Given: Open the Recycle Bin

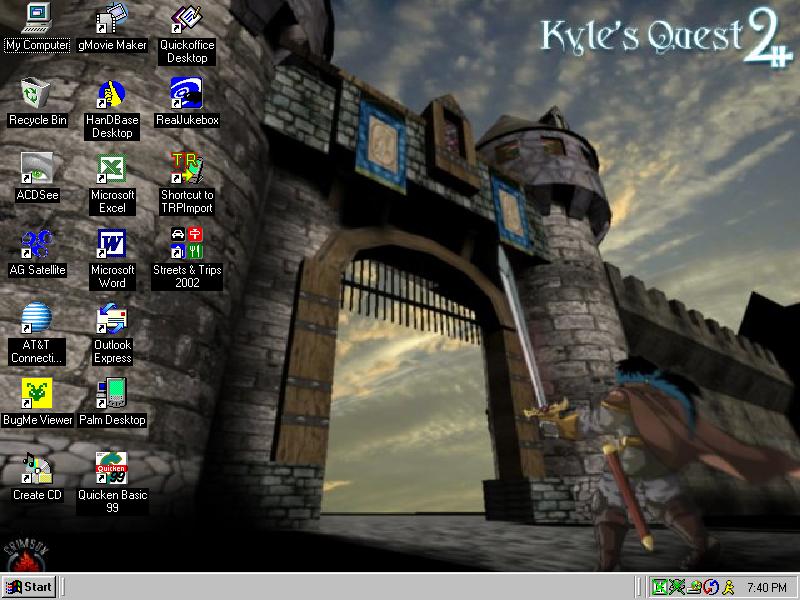Looking at the screenshot, I should coord(37,94).
